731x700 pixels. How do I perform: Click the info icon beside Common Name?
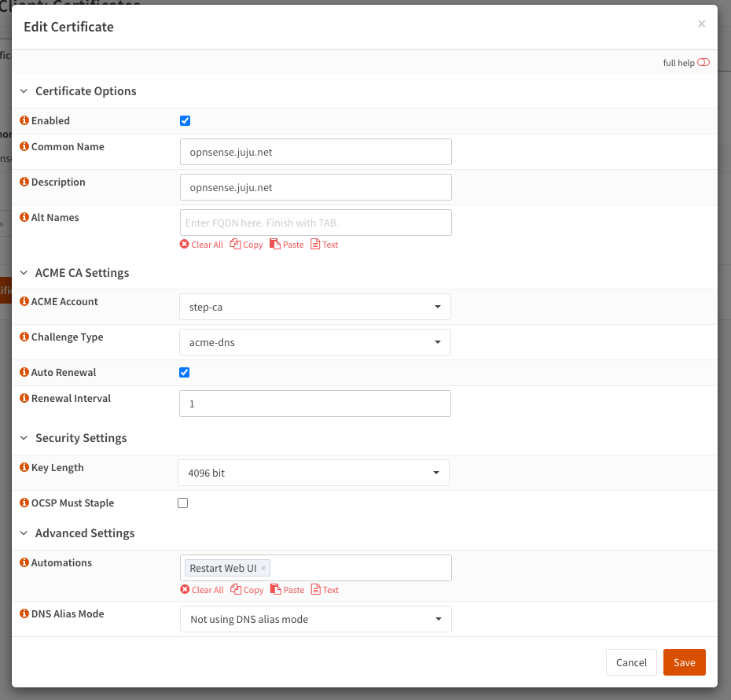click(x=24, y=147)
